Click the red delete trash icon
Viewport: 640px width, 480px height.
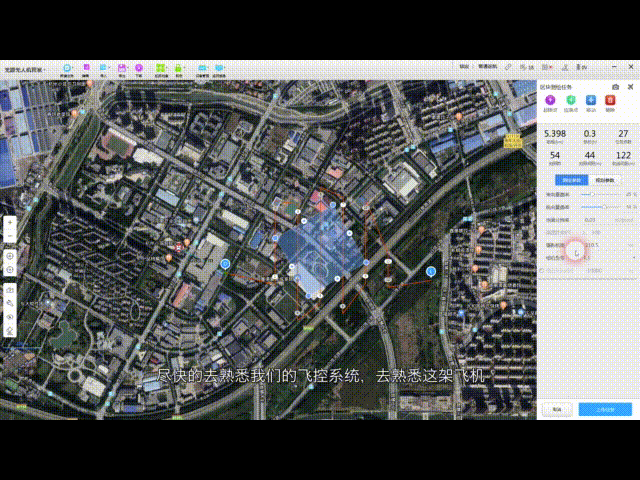[612, 101]
